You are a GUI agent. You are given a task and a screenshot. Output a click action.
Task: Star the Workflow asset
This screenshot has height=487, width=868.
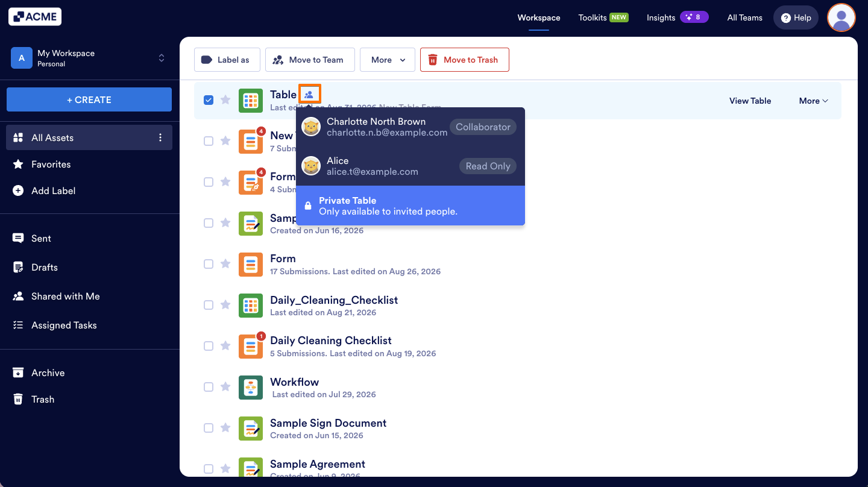tap(225, 387)
